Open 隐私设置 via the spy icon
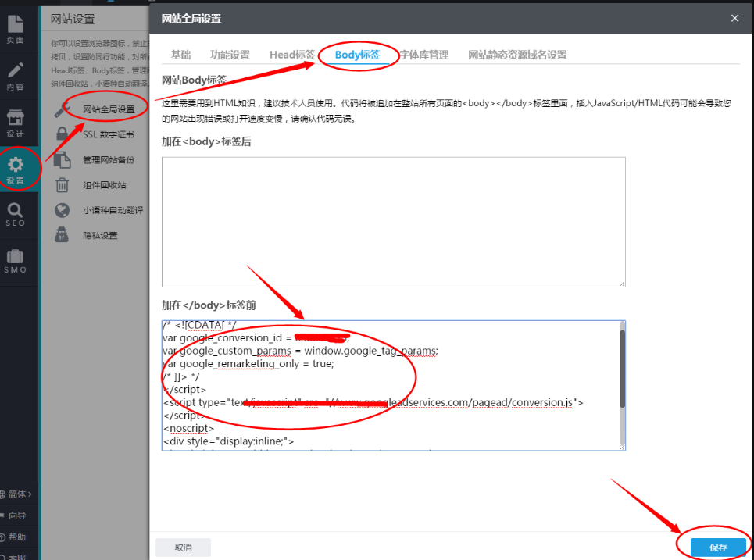 (x=62, y=235)
